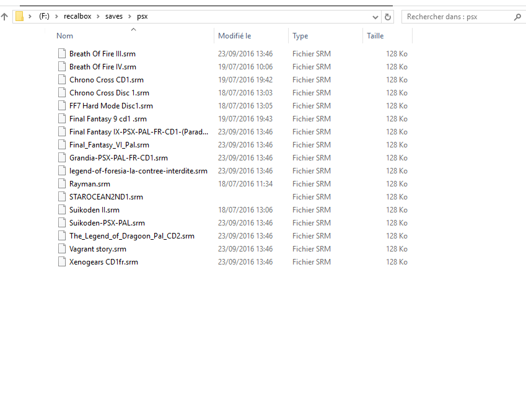
Task: Navigate to (F:) drive breadcrumb
Action: click(x=44, y=16)
